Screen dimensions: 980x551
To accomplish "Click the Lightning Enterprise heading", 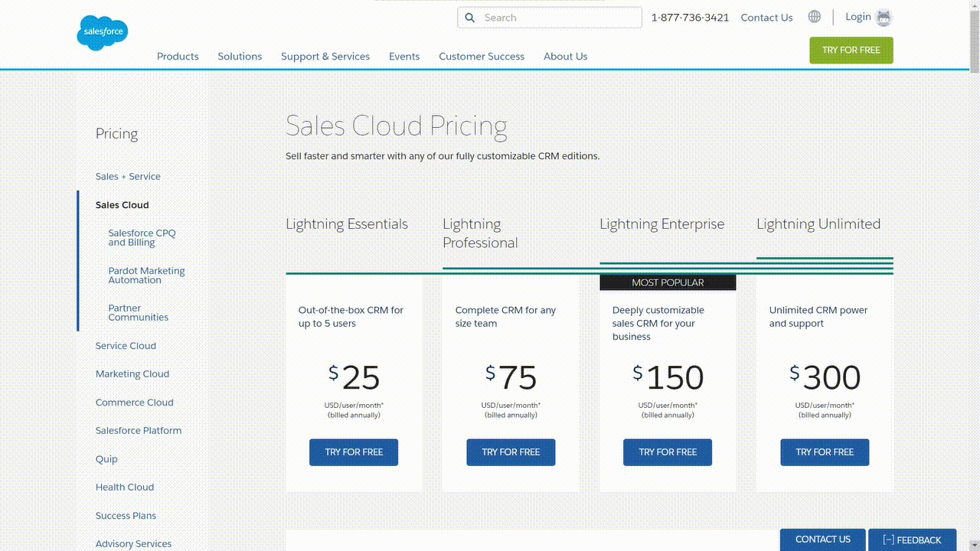I will click(661, 224).
